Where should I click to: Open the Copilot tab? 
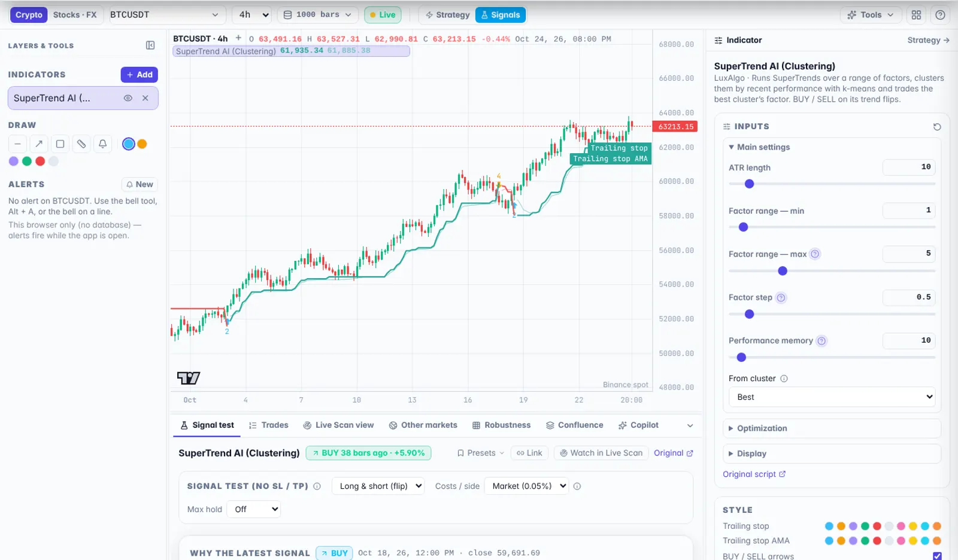click(638, 425)
